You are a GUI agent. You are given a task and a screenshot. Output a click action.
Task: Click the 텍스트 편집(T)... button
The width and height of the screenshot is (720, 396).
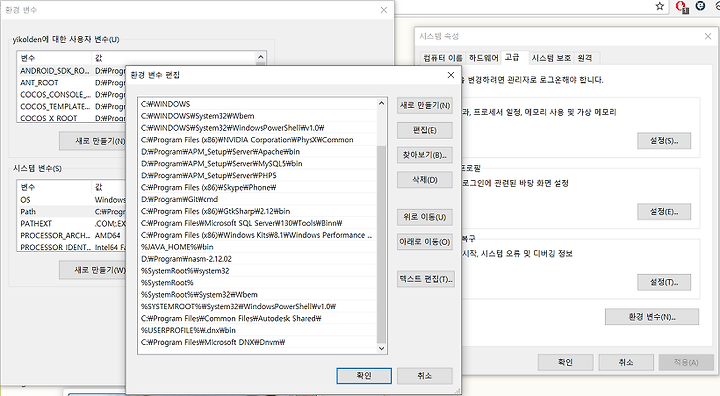(426, 279)
